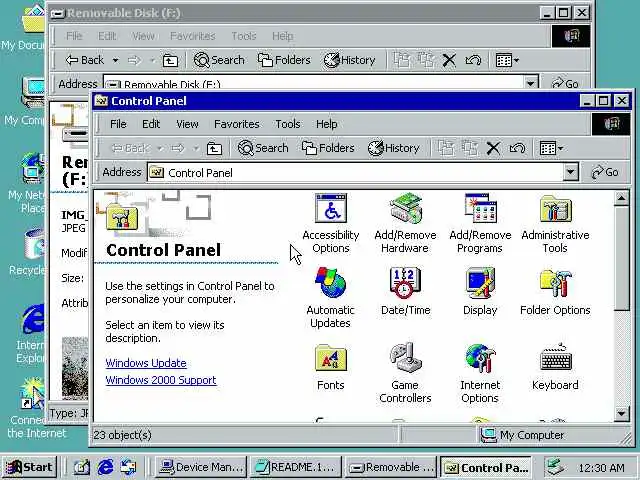Click the system tray hardware icon
This screenshot has width=640, height=480.
point(556,467)
